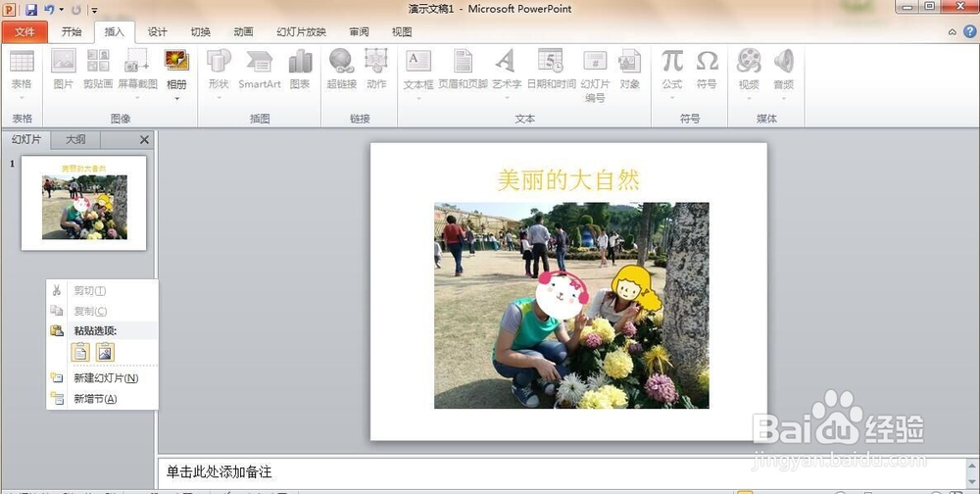Insert 音频 audio clip
The height and width of the screenshot is (494, 980).
(784, 74)
